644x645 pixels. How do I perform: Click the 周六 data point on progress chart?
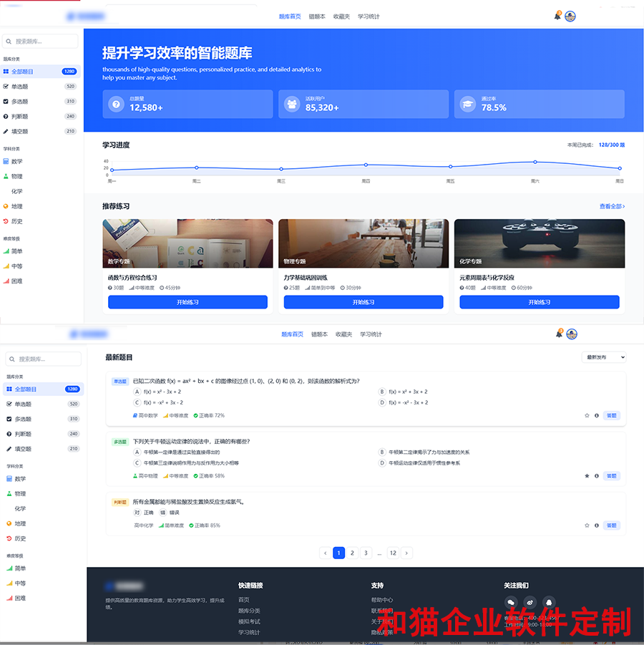535,162
